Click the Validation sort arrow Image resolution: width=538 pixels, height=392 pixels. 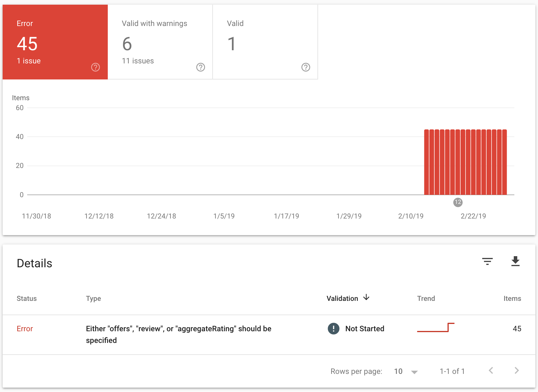367,298
